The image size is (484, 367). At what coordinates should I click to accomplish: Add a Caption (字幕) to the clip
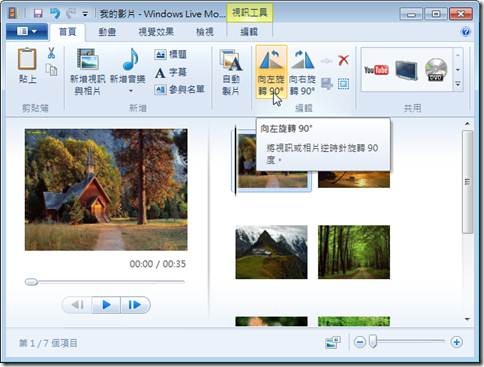(170, 72)
